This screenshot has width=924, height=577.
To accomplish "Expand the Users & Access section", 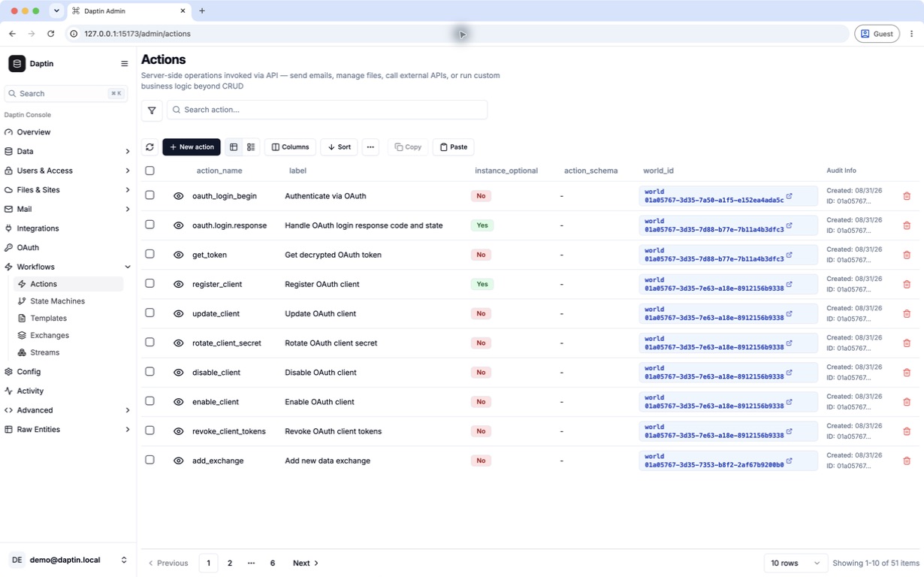I will coord(67,171).
